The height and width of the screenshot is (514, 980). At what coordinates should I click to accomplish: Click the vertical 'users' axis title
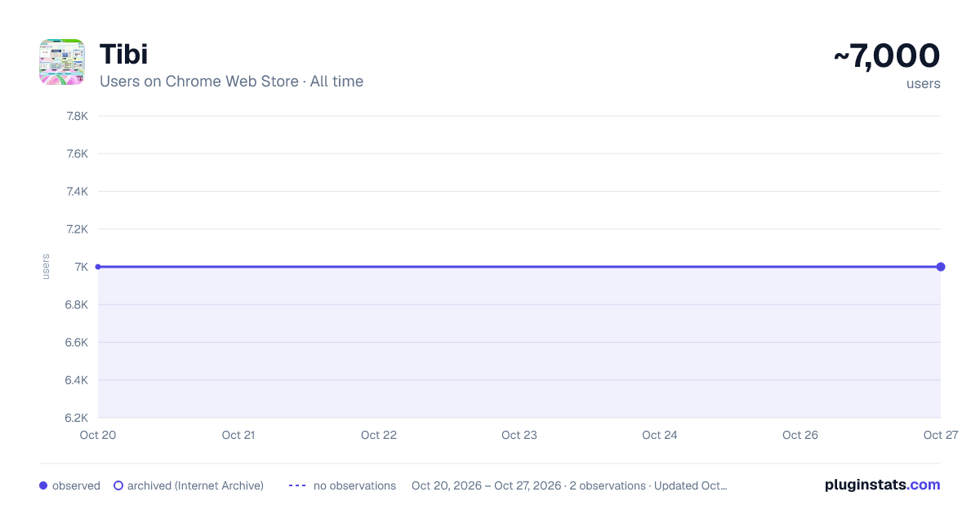(46, 267)
